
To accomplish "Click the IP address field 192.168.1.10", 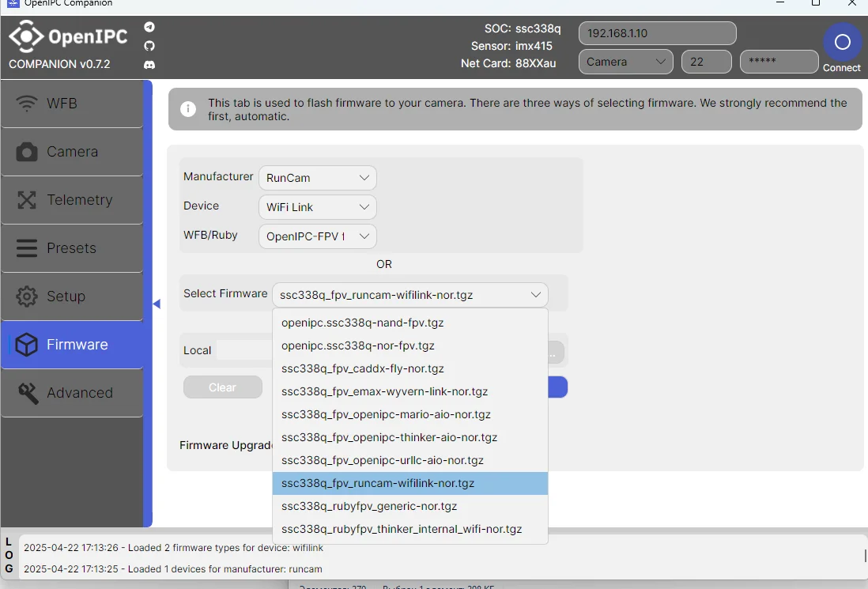I will 657,33.
